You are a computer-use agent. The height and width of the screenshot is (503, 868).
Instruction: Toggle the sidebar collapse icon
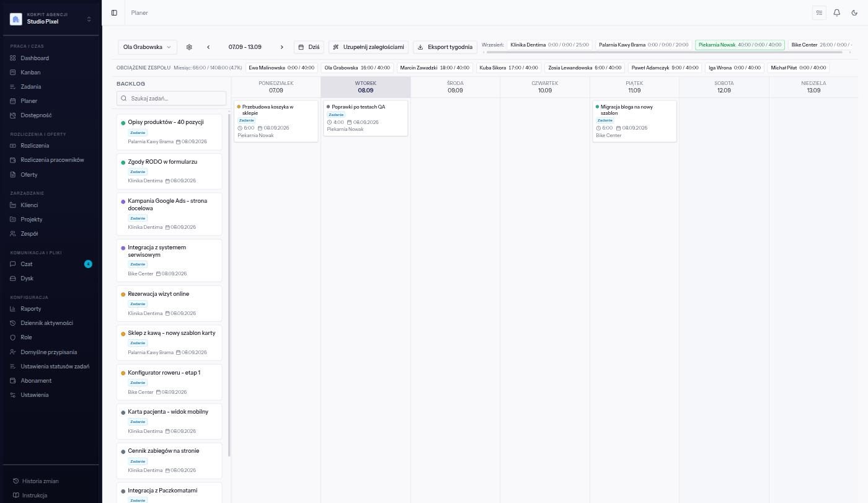coord(114,12)
